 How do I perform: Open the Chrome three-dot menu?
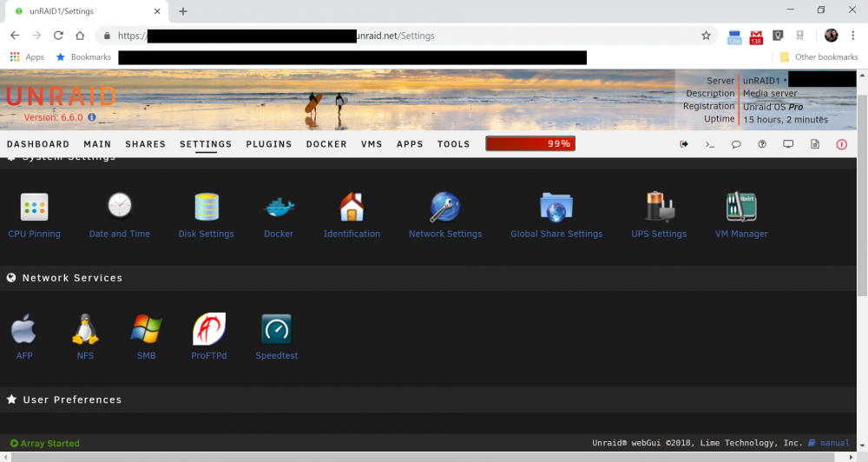click(853, 36)
